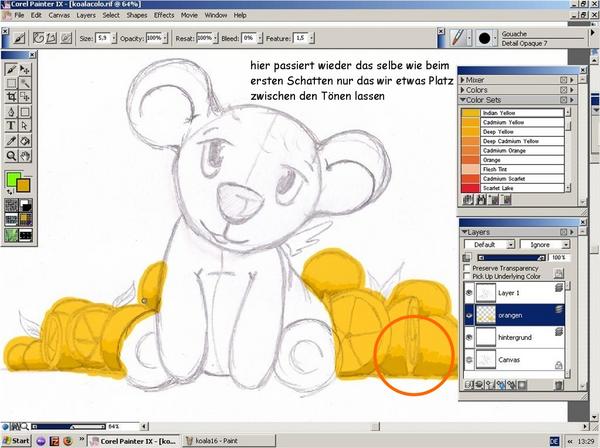Image resolution: width=600 pixels, height=448 pixels.
Task: Select the Layer Adjuster tool
Action: (x=25, y=69)
